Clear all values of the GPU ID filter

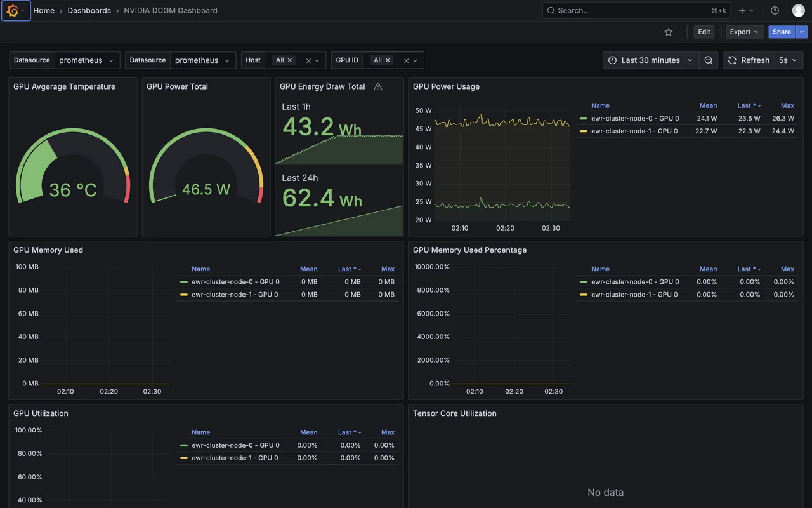coord(407,60)
